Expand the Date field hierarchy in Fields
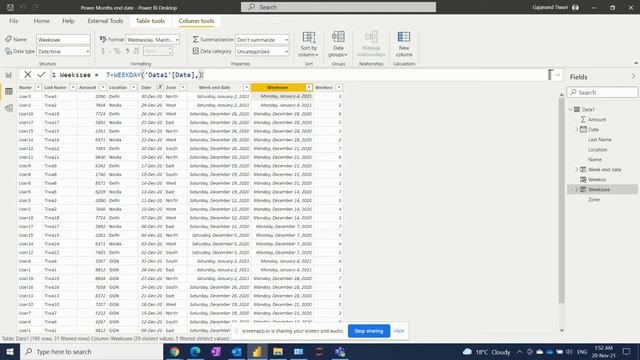This screenshot has height=360, width=640. (577, 129)
